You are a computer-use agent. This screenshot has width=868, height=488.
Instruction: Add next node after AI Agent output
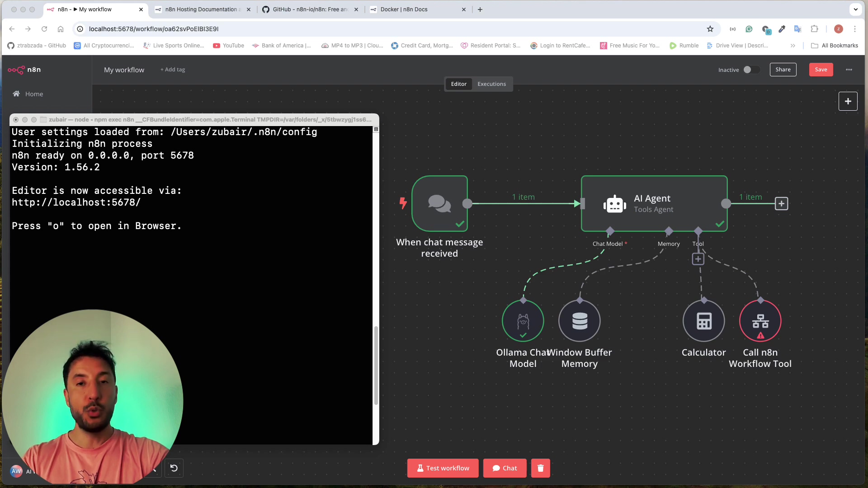point(781,204)
